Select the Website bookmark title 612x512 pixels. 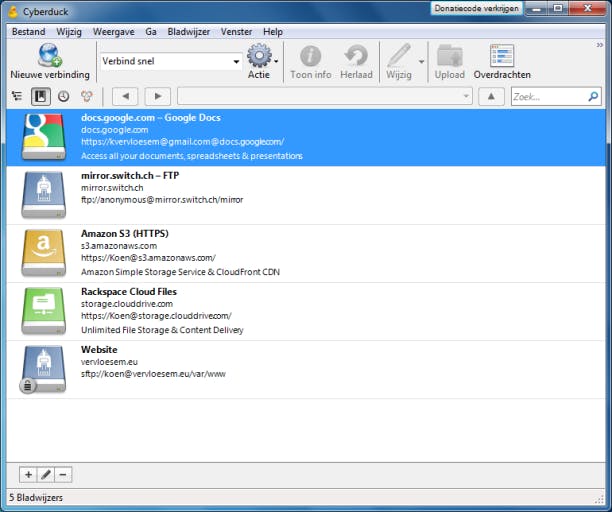pyautogui.click(x=99, y=349)
